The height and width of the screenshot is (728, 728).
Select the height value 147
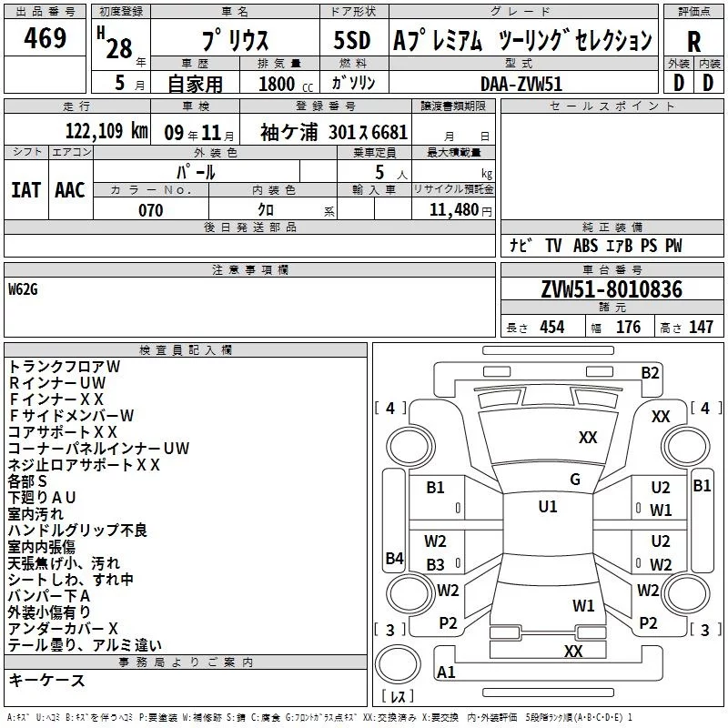coord(701,328)
